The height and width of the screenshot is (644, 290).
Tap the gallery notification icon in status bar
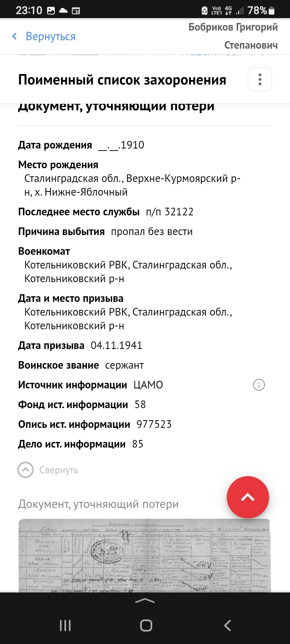click(51, 11)
